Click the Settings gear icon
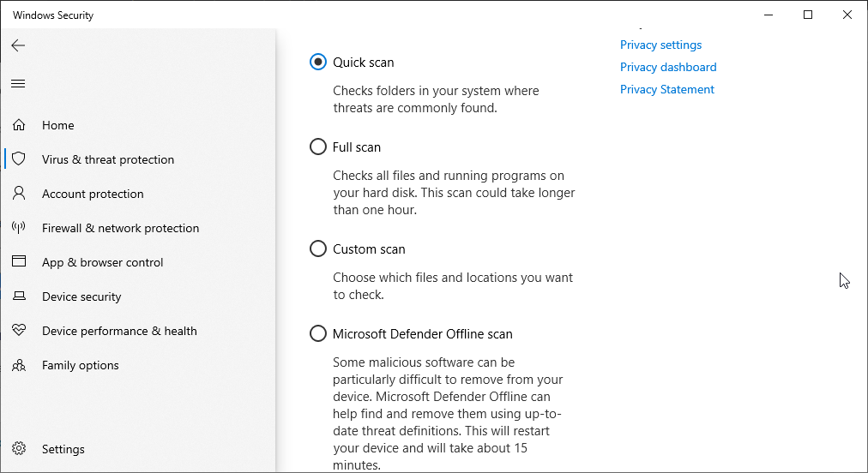The image size is (868, 473). (x=19, y=449)
